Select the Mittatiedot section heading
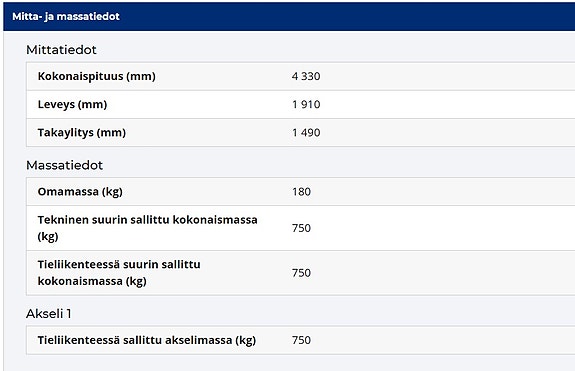Image resolution: width=575 pixels, height=371 pixels. point(61,50)
